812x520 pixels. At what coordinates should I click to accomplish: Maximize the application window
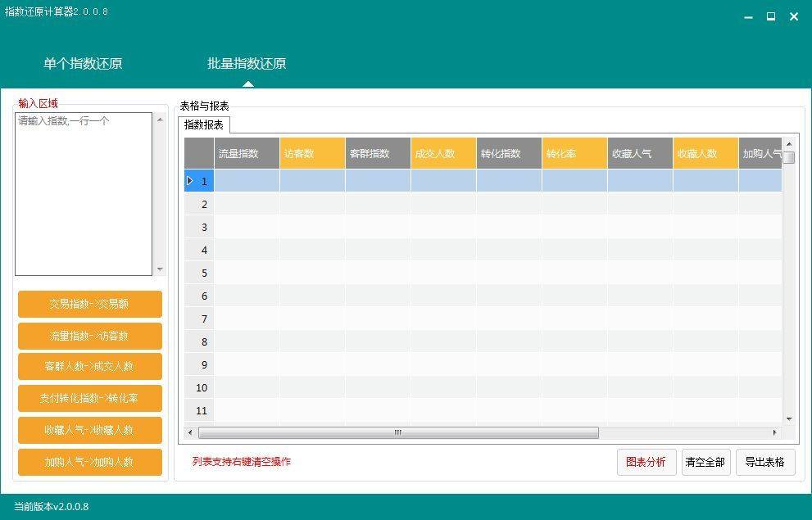(771, 16)
